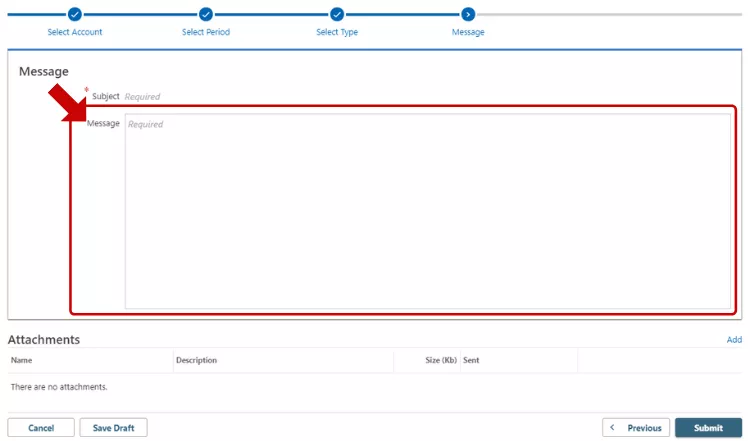
Task: Click the Subject field's text label
Action: 105,96
